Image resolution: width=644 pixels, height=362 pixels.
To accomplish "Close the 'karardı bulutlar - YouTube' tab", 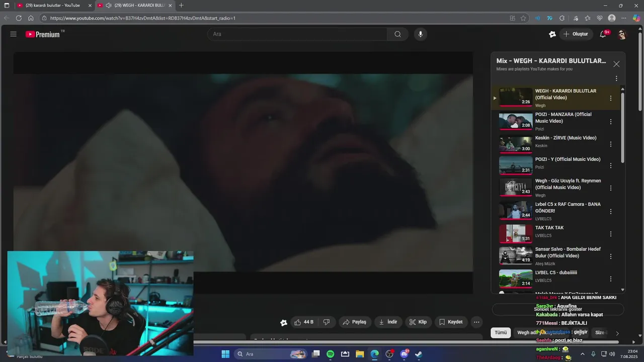I will (x=90, y=6).
